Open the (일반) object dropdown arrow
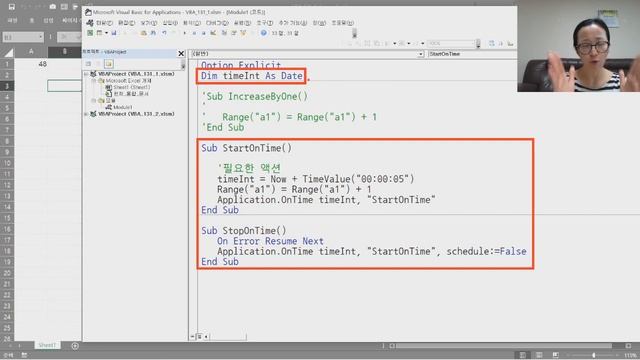 tap(420, 54)
